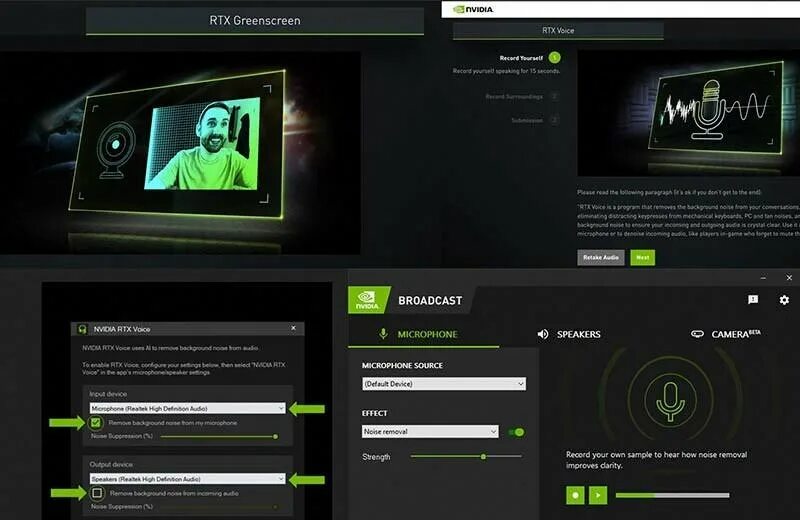Click the speaker icon beside Speakers tab
800x520 pixels.
[543, 334]
